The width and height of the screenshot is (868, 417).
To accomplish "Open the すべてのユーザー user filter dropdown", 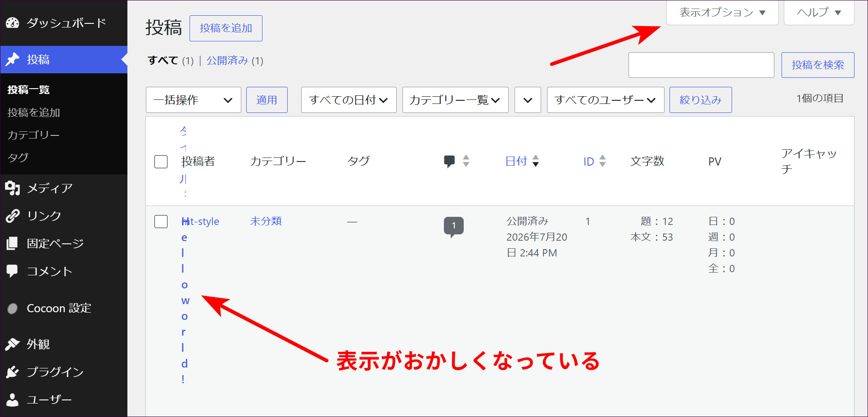I will point(606,100).
